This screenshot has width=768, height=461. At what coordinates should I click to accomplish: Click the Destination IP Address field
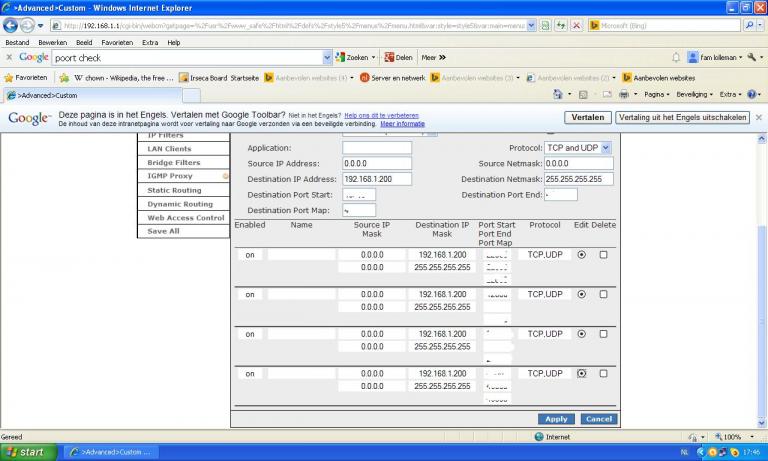377,179
